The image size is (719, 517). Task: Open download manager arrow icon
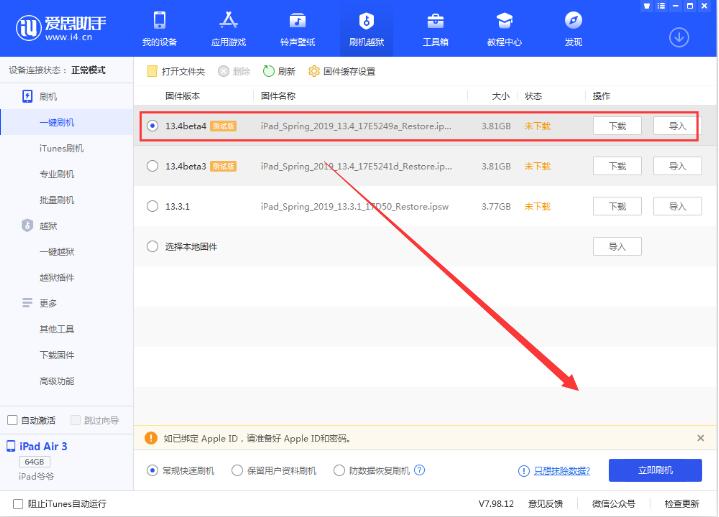[679, 37]
